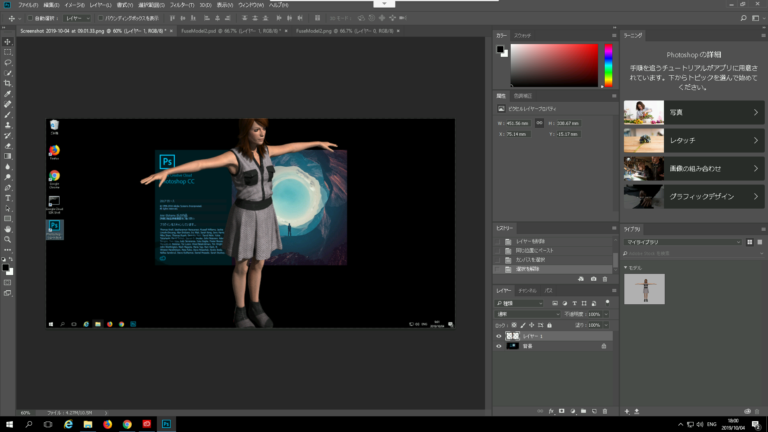Select the Clone Stamp tool
The height and width of the screenshot is (432, 768).
tap(8, 125)
